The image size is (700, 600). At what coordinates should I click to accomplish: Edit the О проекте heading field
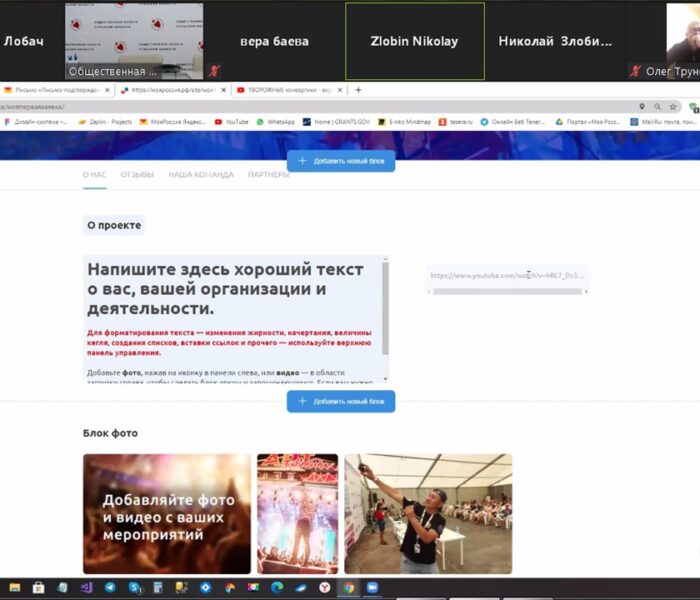coord(114,225)
